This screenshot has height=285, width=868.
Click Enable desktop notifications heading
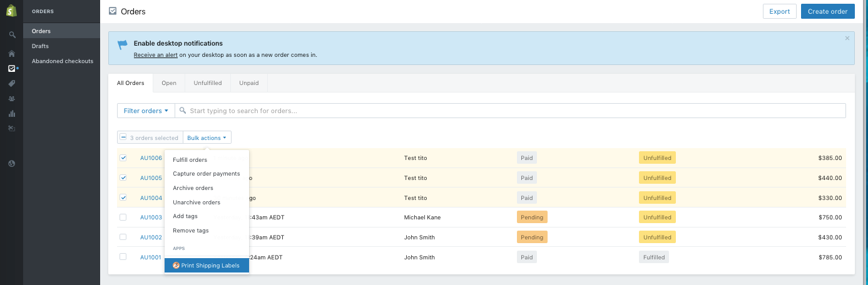point(178,44)
